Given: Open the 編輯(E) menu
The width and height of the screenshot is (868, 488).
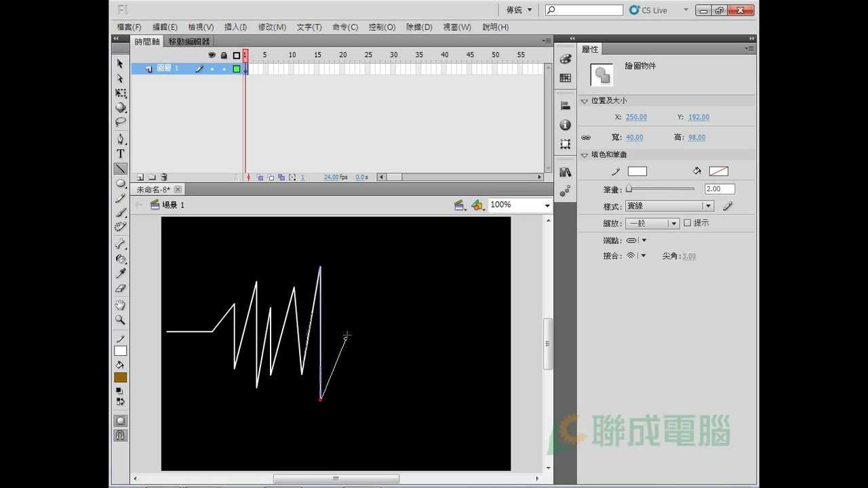Looking at the screenshot, I should (x=165, y=27).
